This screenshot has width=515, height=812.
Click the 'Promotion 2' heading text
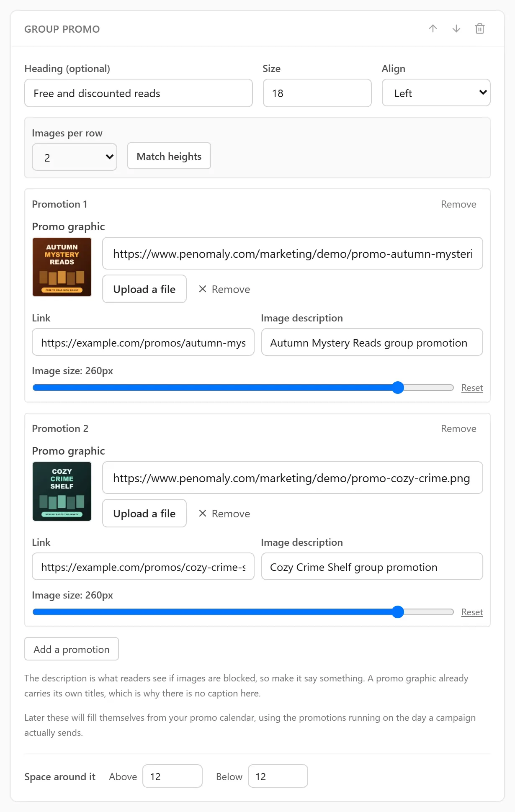pyautogui.click(x=60, y=429)
